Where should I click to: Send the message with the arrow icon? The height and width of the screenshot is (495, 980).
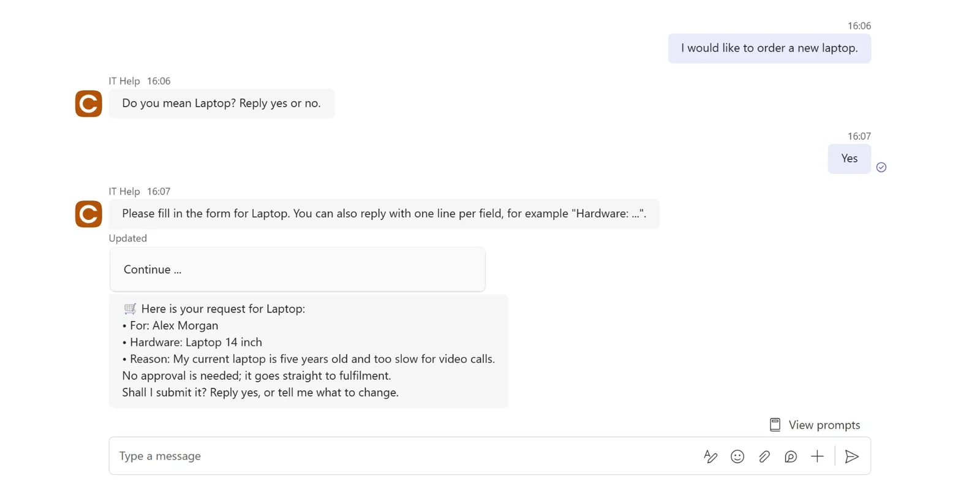point(852,456)
